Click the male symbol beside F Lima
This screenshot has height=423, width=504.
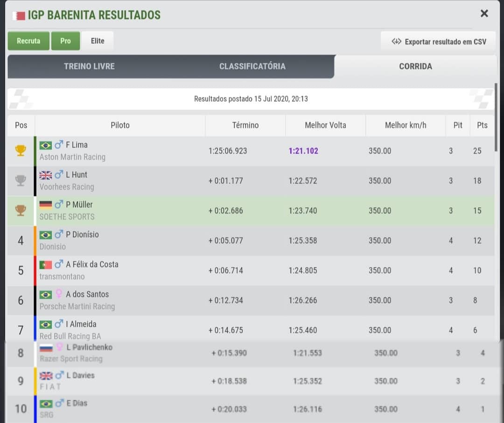[59, 145]
